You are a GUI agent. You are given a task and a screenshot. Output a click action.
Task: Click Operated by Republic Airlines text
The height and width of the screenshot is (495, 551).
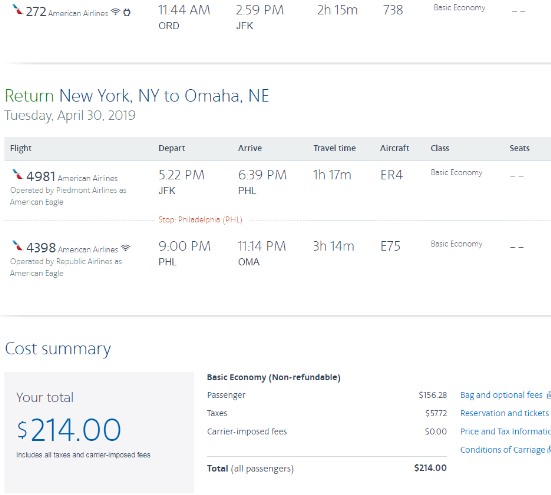click(x=66, y=267)
